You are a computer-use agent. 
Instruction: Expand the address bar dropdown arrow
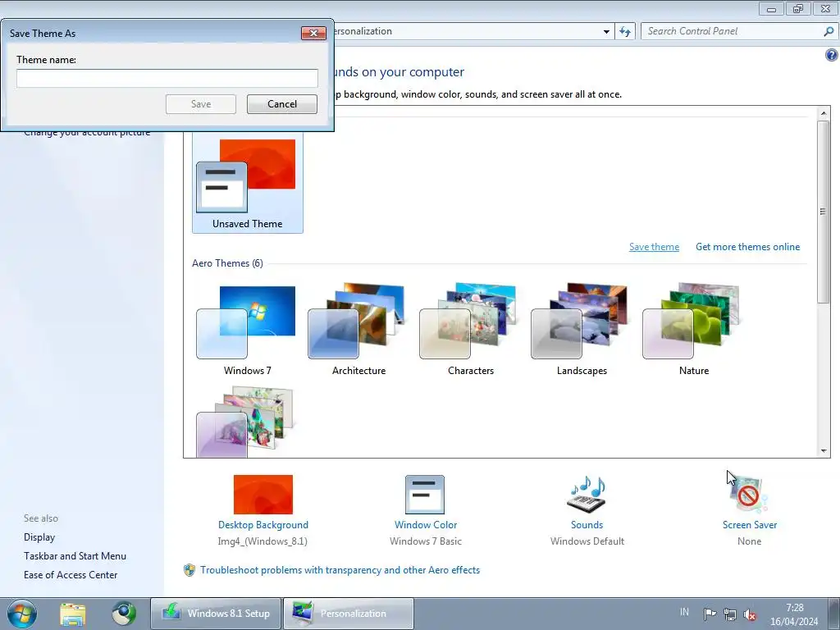[x=606, y=32]
